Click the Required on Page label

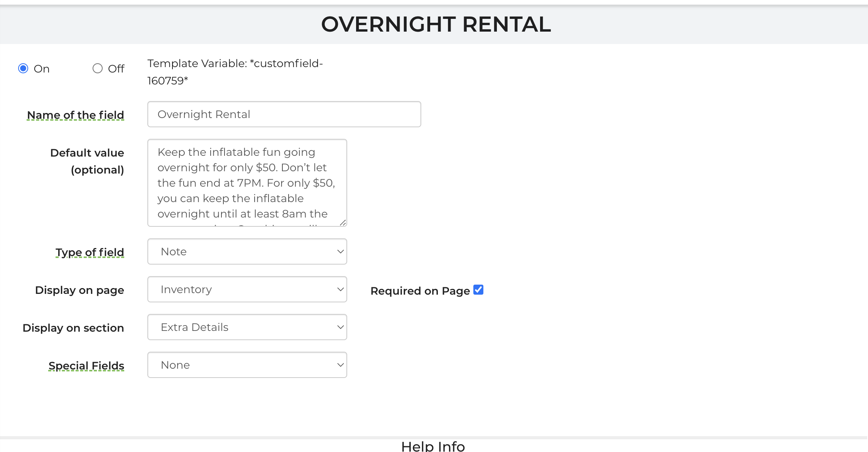(420, 291)
